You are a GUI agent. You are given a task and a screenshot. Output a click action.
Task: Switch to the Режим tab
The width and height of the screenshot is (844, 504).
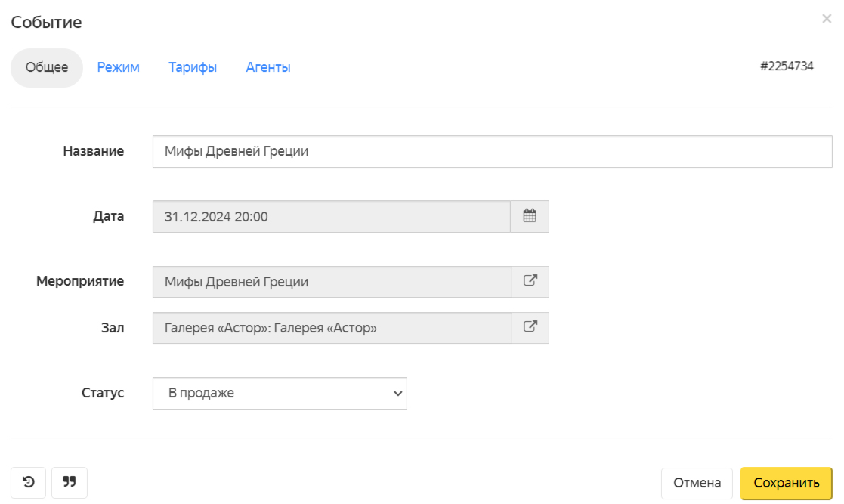click(119, 67)
